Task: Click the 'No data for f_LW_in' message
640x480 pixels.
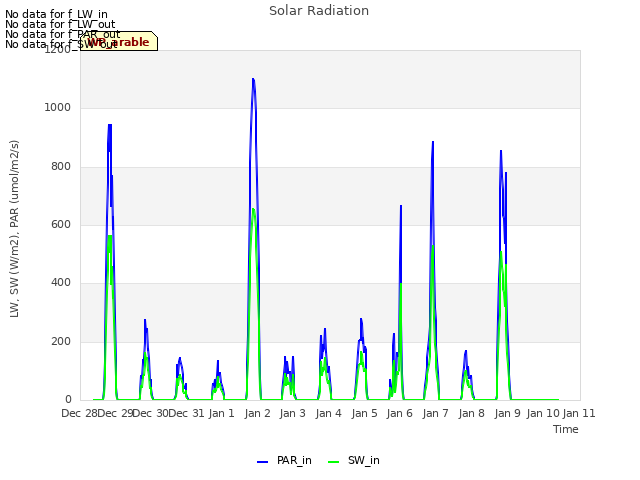Action: click(x=56, y=15)
